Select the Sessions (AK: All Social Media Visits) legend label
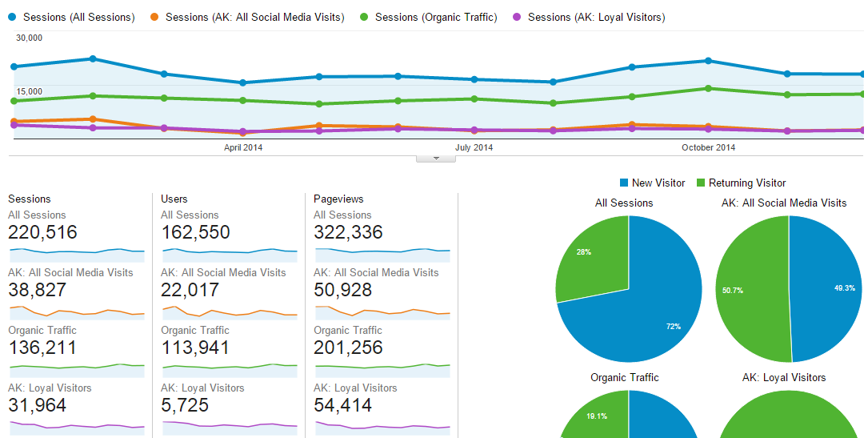Screen dimensions: 868x438 [x=254, y=17]
